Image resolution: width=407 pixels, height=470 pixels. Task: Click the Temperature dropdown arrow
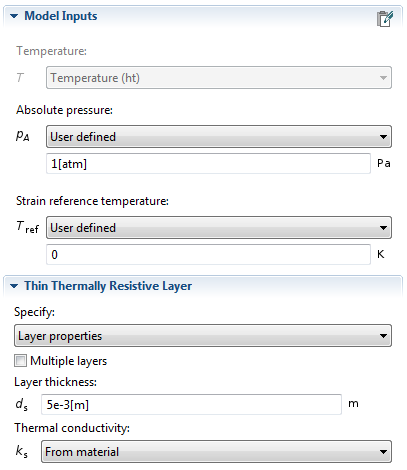(383, 78)
